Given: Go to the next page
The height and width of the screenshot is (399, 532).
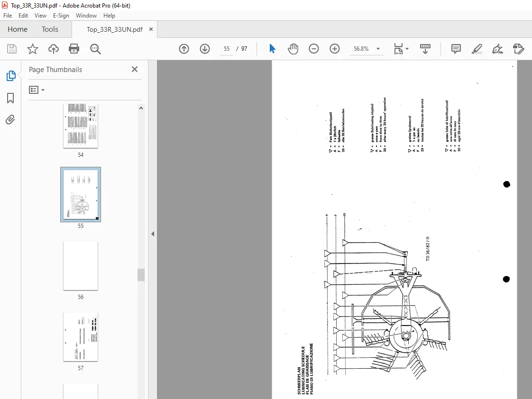Looking at the screenshot, I should coord(204,49).
